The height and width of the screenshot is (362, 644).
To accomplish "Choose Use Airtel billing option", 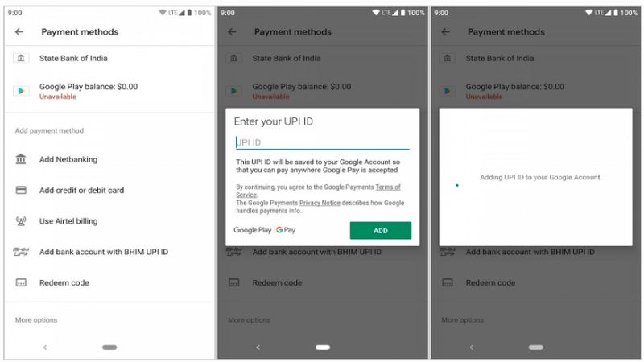I will pos(109,220).
